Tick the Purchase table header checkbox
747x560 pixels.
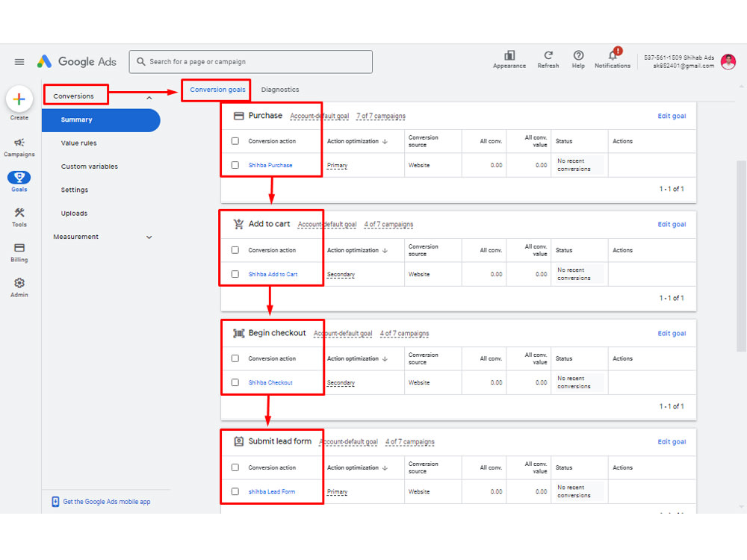pos(235,141)
